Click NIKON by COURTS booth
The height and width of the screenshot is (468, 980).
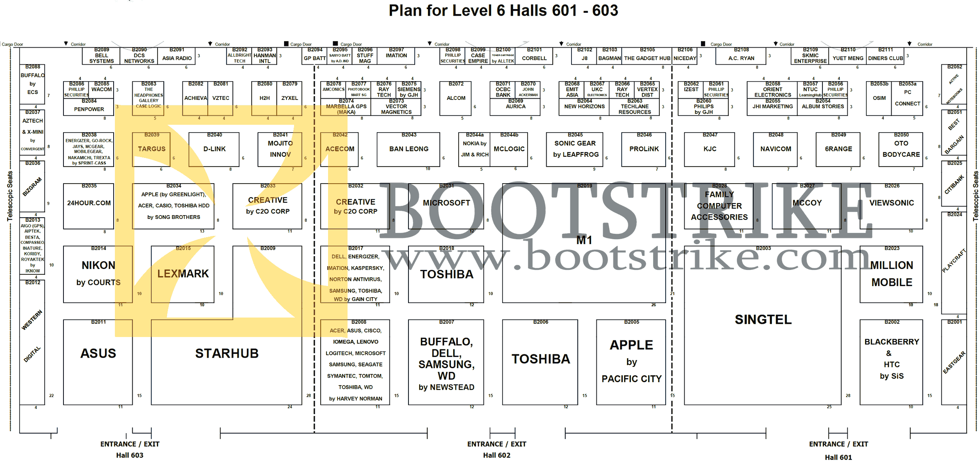click(98, 274)
